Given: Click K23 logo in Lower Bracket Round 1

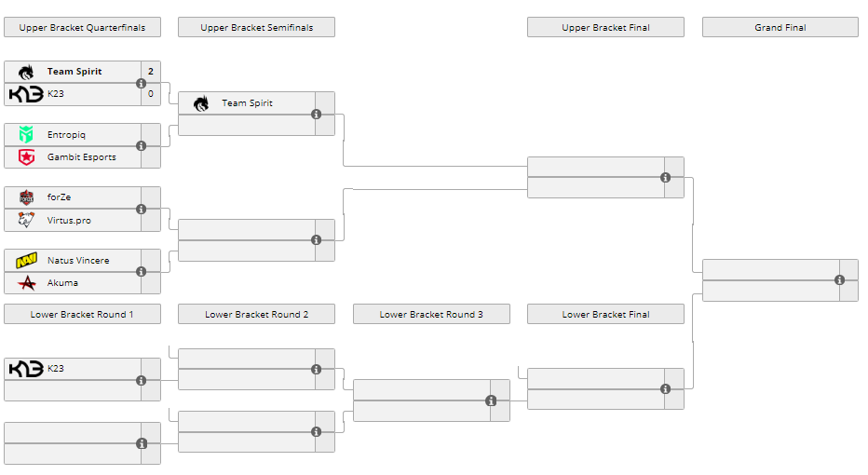Looking at the screenshot, I should point(26,369).
